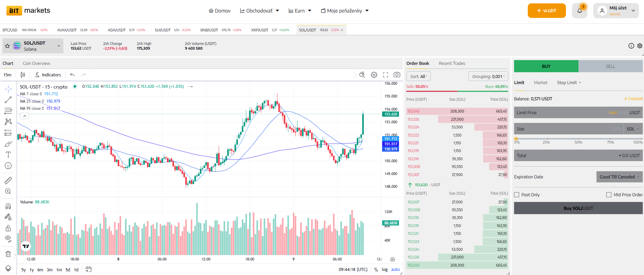Toggle log scale on chart
Viewport: 644px width, 275px height.
tap(385, 269)
